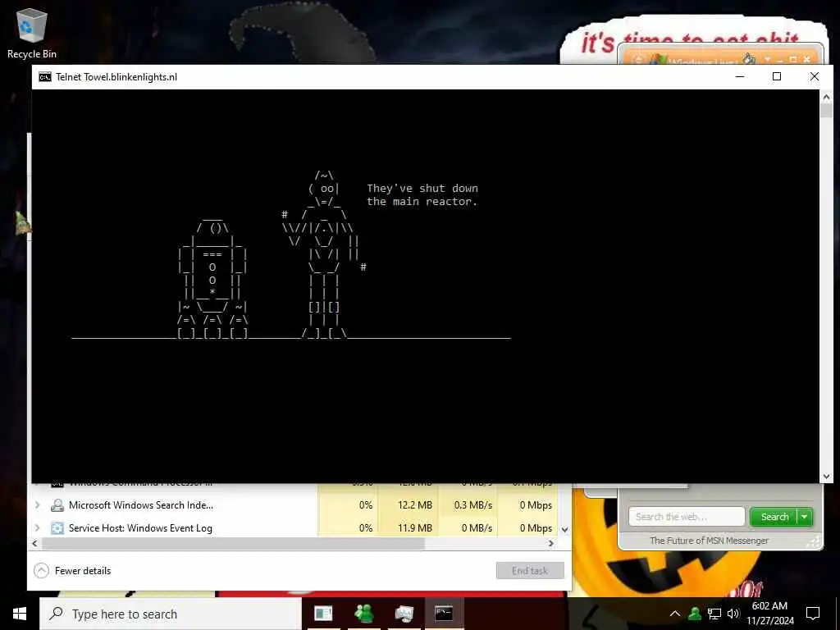Click the Telnet vertical scrollbar thumb

826,111
